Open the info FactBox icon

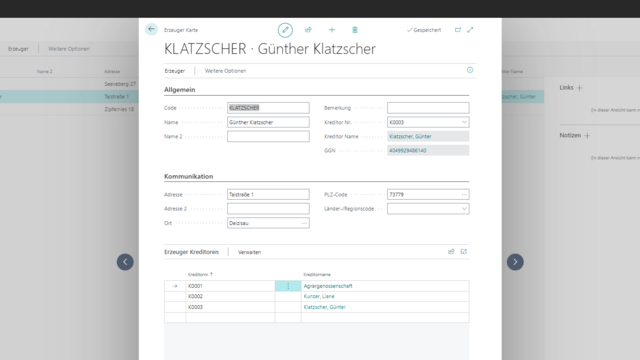coord(470,70)
